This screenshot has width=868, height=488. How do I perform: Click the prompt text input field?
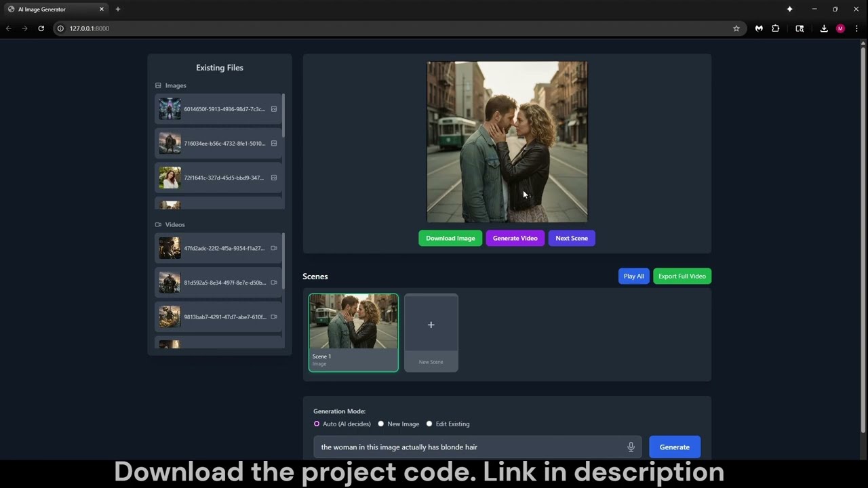[468, 447]
